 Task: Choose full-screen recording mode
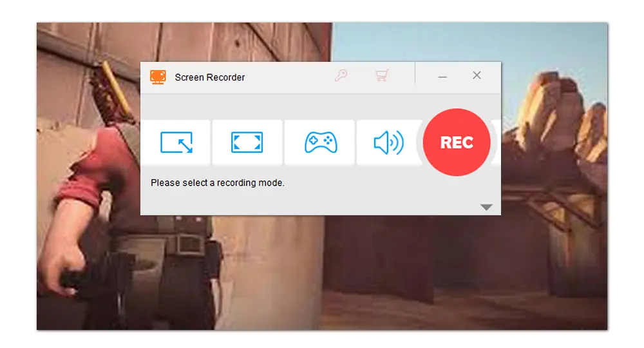[247, 142]
